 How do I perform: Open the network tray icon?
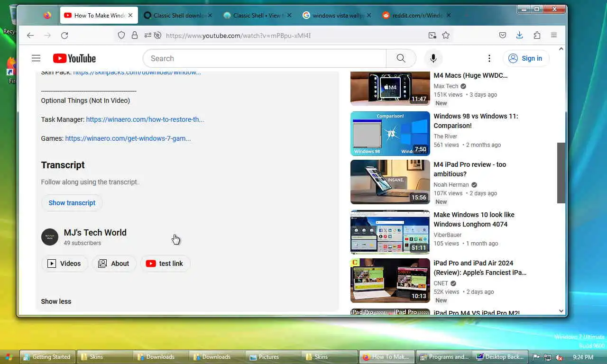548,357
